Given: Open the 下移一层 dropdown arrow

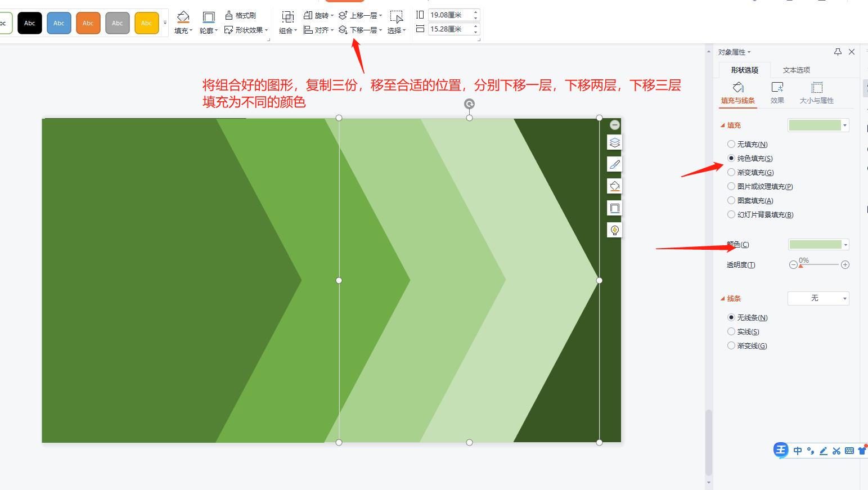Looking at the screenshot, I should [381, 30].
